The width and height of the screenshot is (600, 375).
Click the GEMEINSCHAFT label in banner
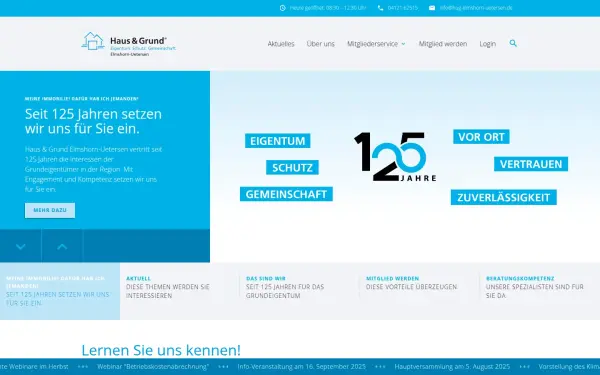286,194
